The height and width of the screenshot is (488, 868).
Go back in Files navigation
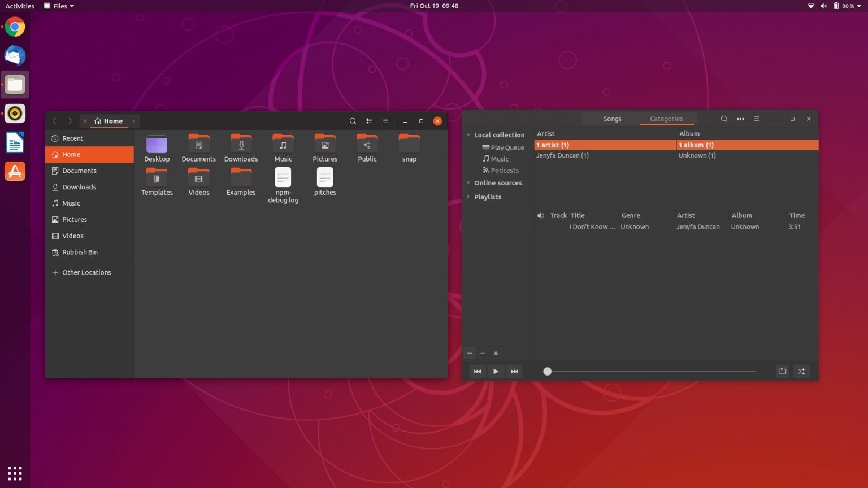pos(55,121)
